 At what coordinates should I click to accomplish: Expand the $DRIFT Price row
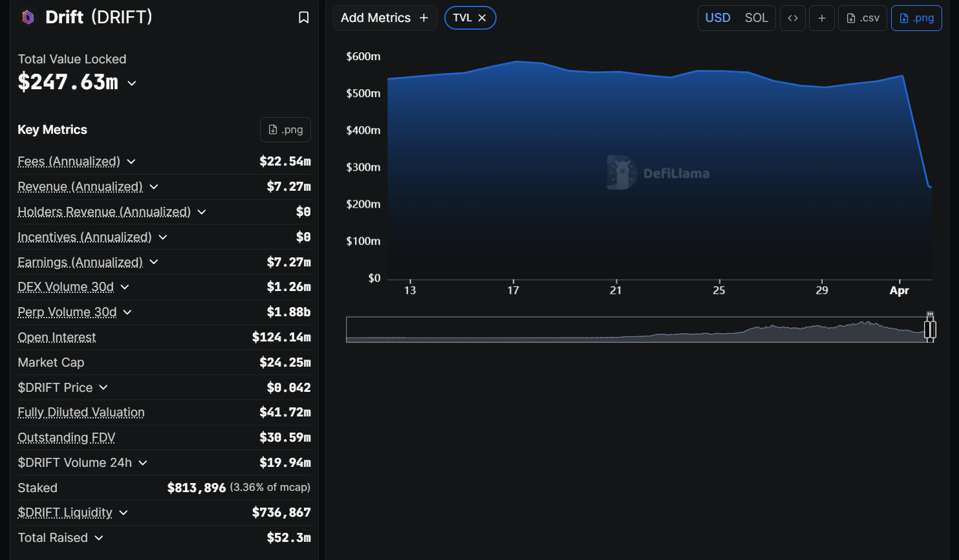point(103,388)
